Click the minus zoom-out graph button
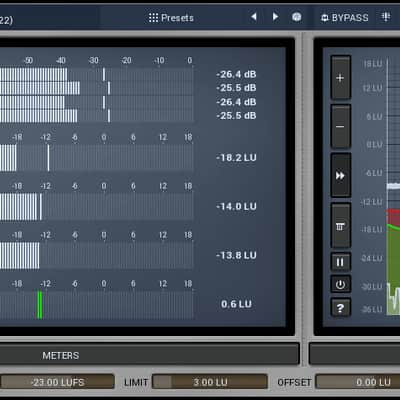This screenshot has width=400, height=400. coord(340,126)
